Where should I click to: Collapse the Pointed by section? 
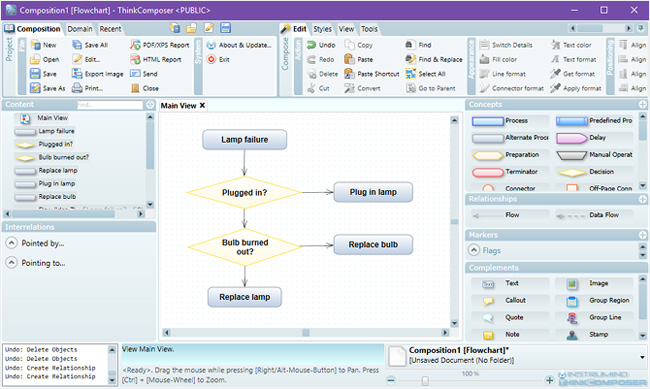point(11,243)
